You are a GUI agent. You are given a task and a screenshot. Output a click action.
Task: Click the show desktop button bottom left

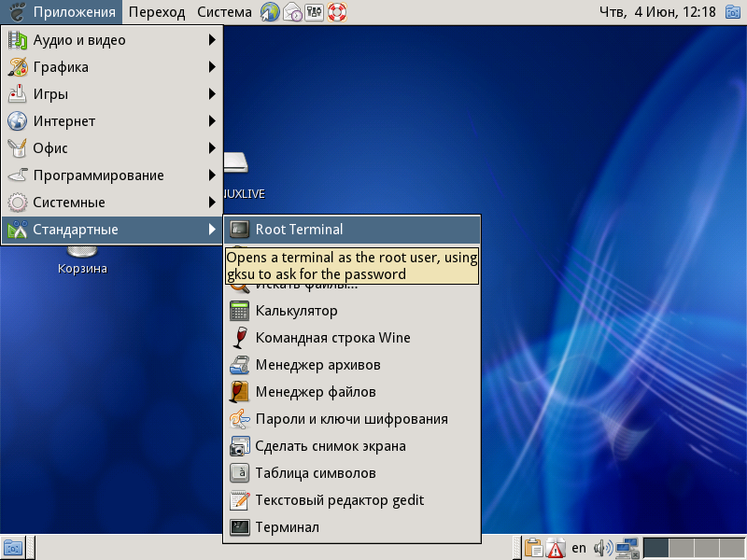coord(13,548)
